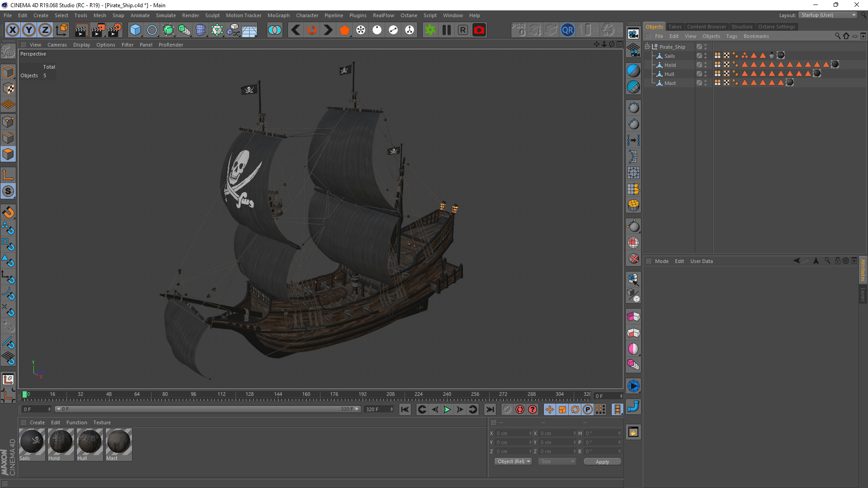Select the Hold object row
The width and height of the screenshot is (868, 488).
[670, 65]
